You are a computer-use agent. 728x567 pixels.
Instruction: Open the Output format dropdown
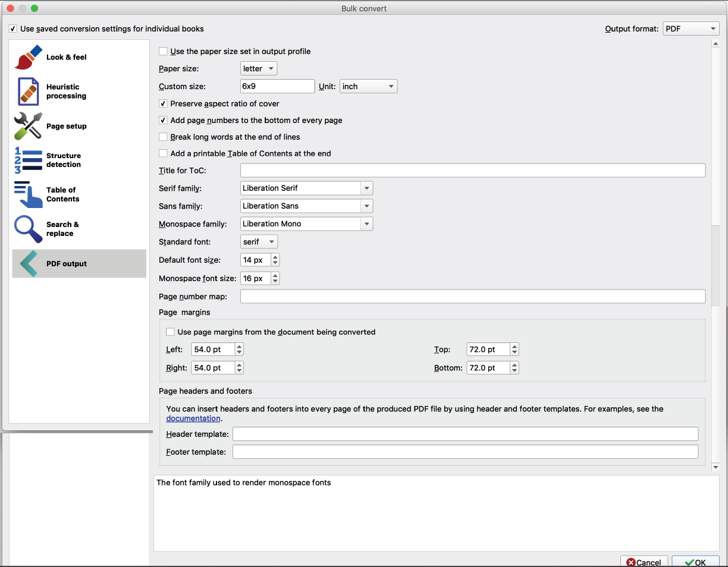(x=691, y=28)
